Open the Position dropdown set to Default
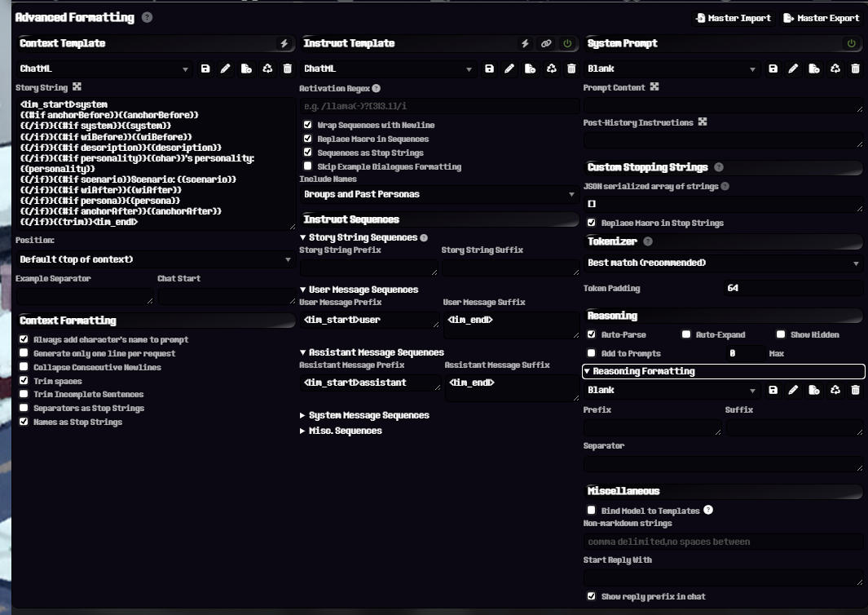Viewport: 868px width, 615px height. click(x=156, y=259)
